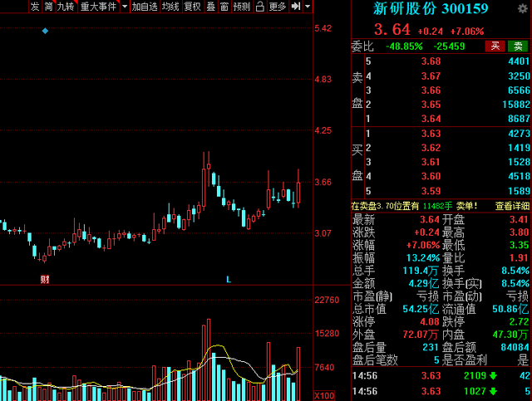Click the 最高 3.80 high value

coord(519,232)
